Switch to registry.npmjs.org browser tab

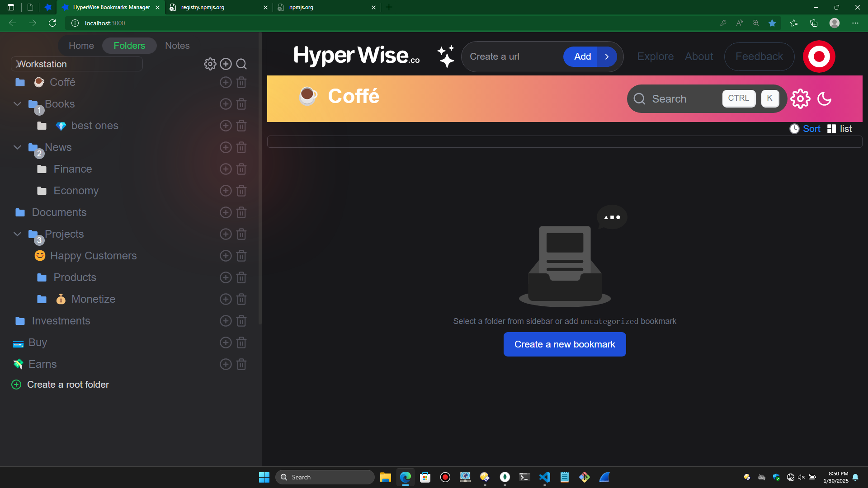218,7
